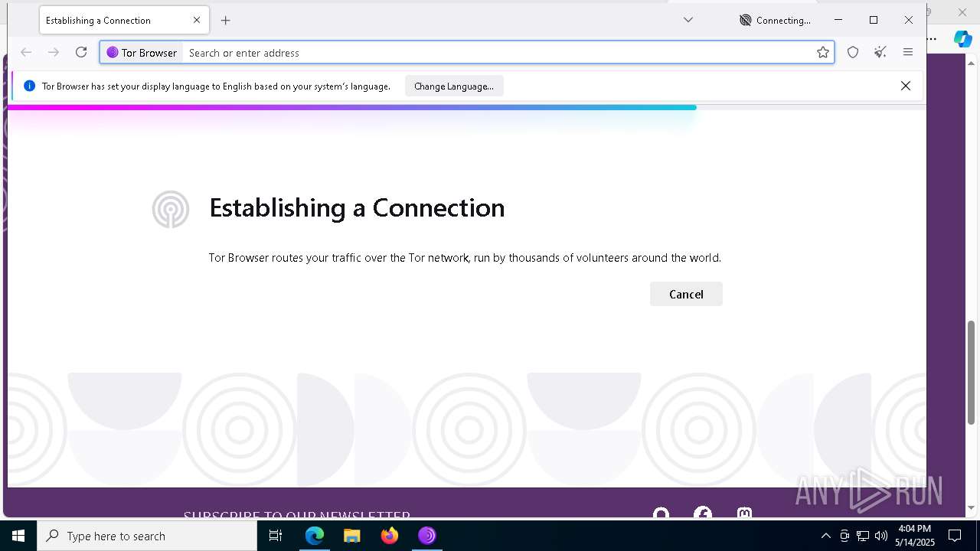The height and width of the screenshot is (551, 980).
Task: Open the hamburger application menu
Action: click(908, 52)
